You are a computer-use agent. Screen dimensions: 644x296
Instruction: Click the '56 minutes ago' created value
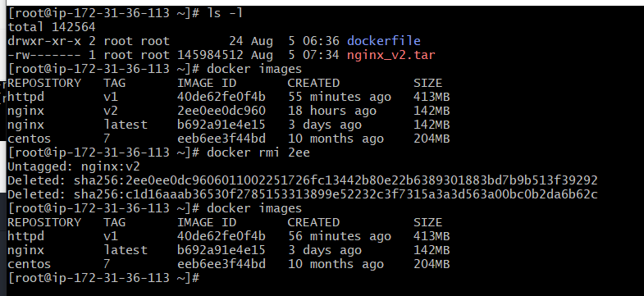[340, 236]
